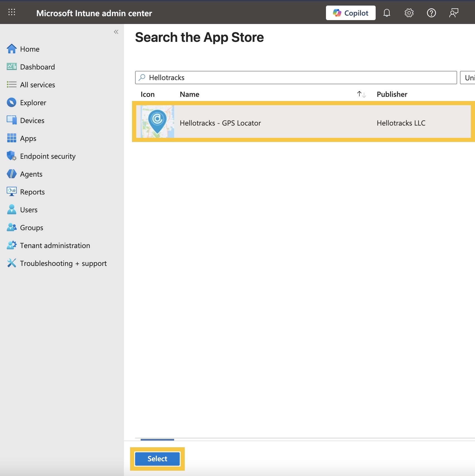
Task: Open the cut-off dropdown beside search
Action: pos(468,78)
